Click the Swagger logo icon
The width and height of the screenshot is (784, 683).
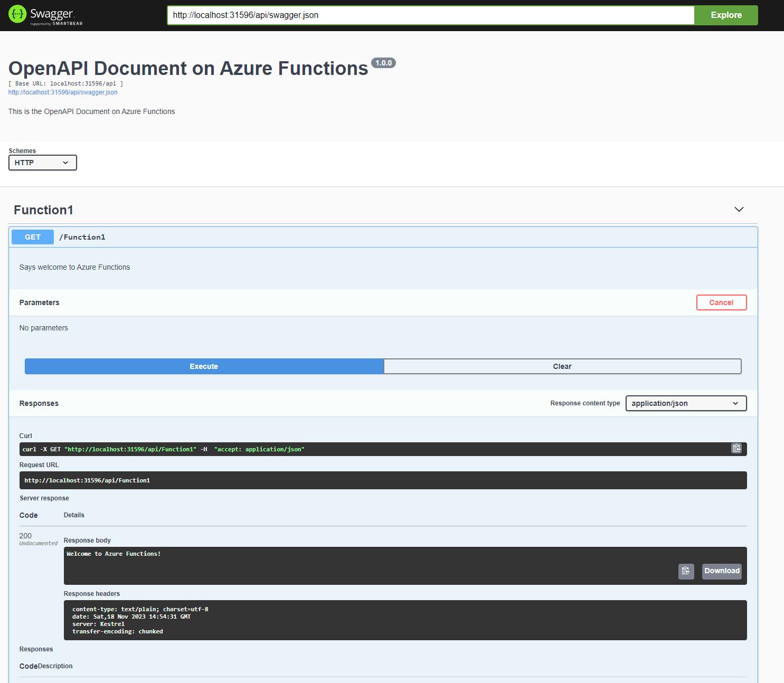17,14
